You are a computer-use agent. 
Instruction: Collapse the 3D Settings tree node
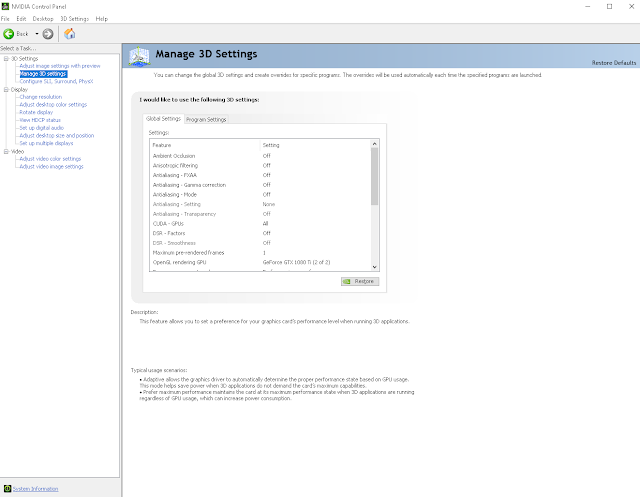(6, 58)
